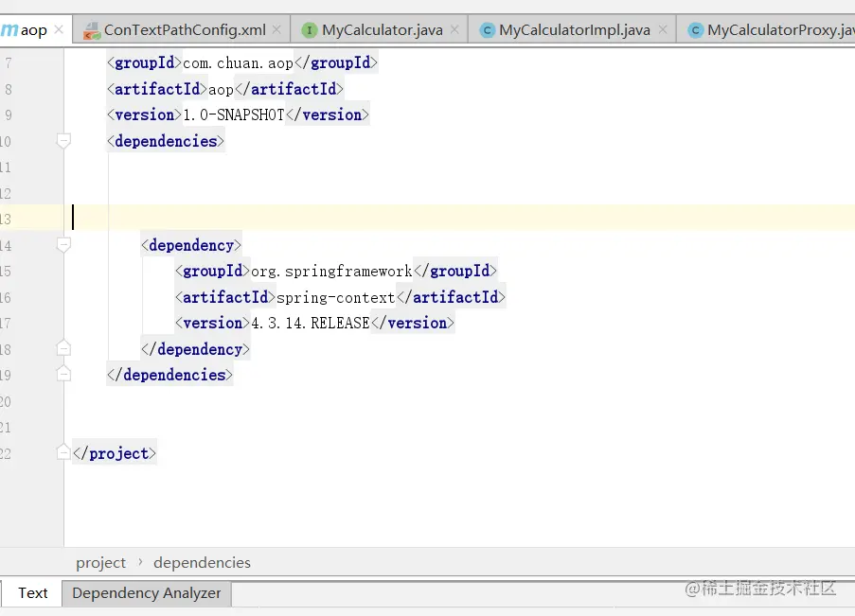Click line number 20 in the gutter

6,402
